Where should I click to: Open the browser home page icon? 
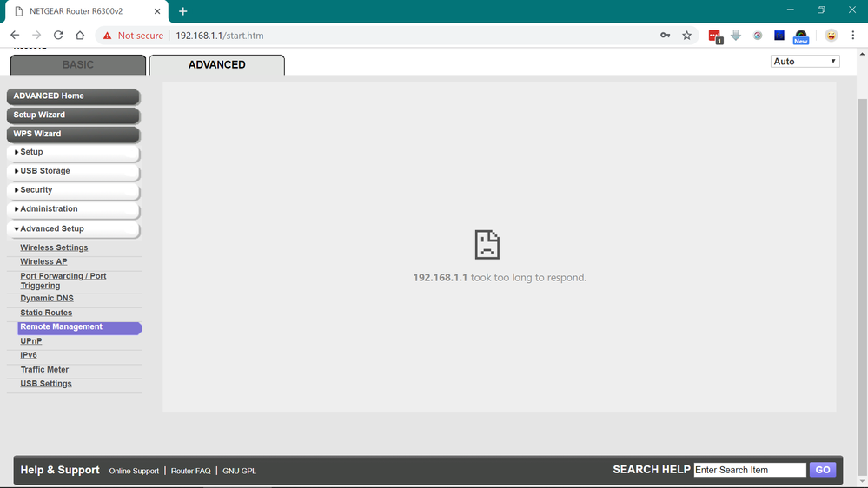pos(80,36)
